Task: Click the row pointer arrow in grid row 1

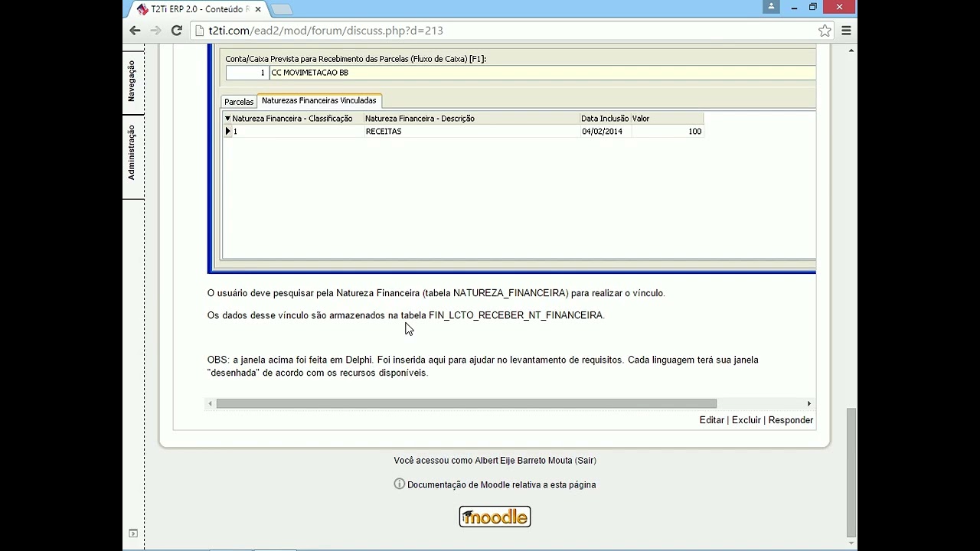Action: 227,131
